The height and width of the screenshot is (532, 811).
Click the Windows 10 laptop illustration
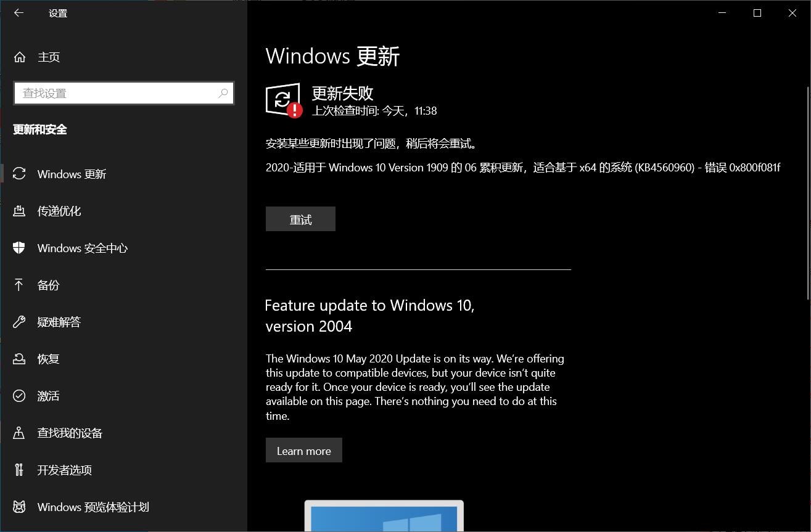point(384,516)
